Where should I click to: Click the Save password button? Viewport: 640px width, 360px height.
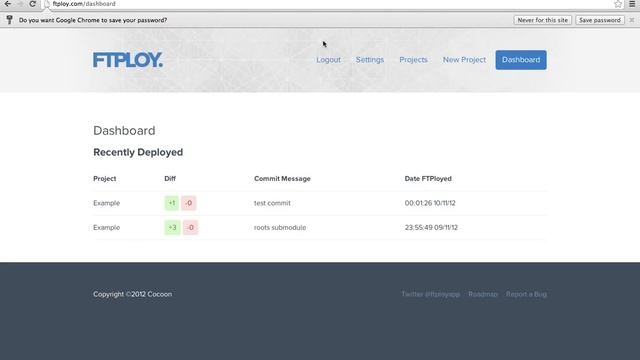[x=600, y=20]
